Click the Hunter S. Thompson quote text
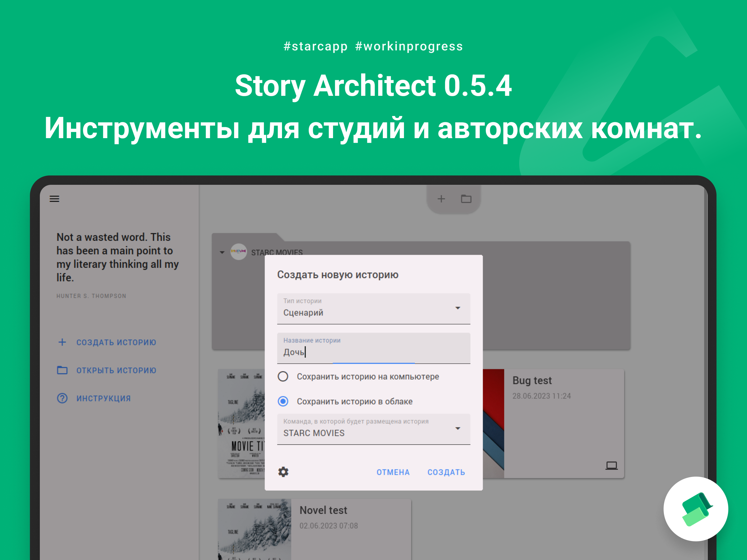 (118, 257)
